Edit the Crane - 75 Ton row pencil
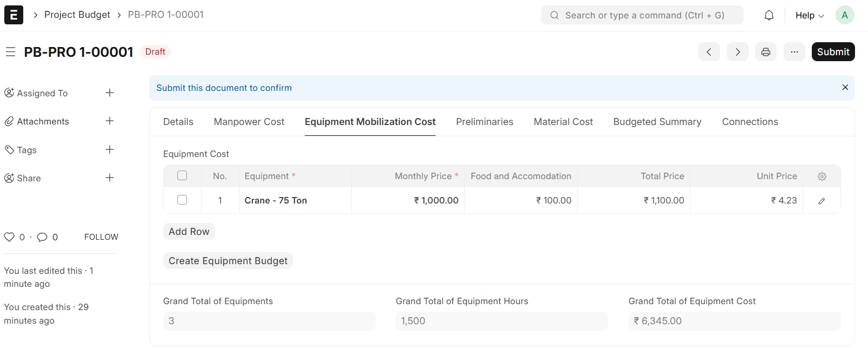This screenshot has width=868, height=348. pyautogui.click(x=822, y=201)
